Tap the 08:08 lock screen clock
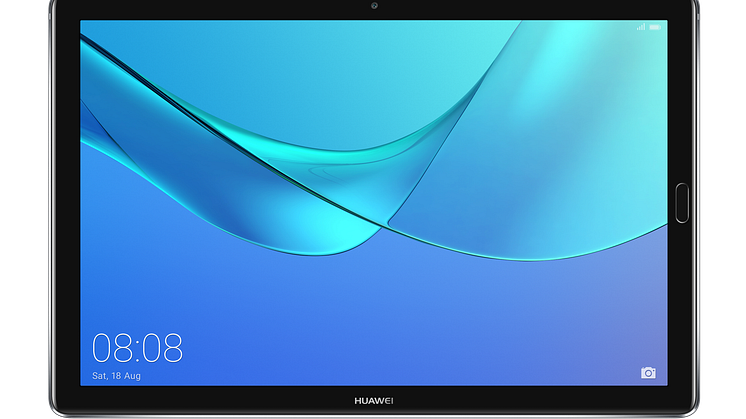This screenshot has height=419, width=746. (138, 347)
